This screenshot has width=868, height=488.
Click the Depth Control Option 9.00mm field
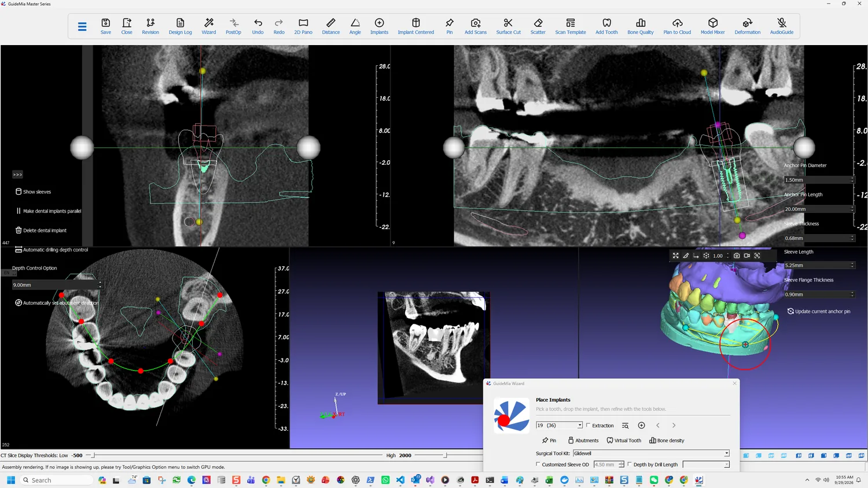(x=57, y=285)
